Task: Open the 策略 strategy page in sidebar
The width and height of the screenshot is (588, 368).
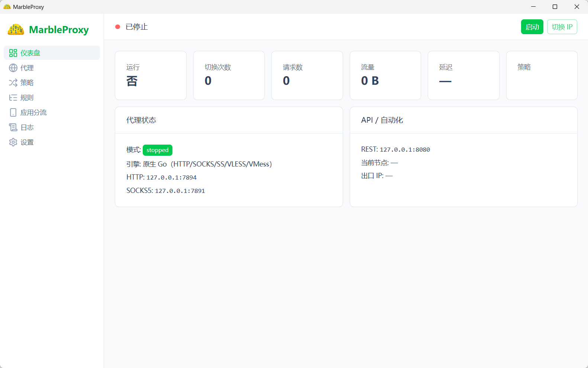Action: click(52, 83)
